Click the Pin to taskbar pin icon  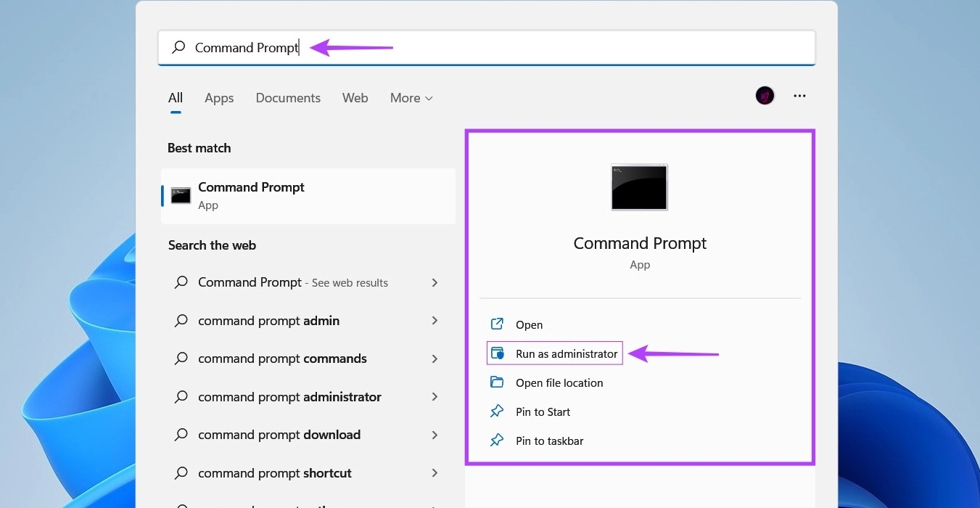click(497, 441)
